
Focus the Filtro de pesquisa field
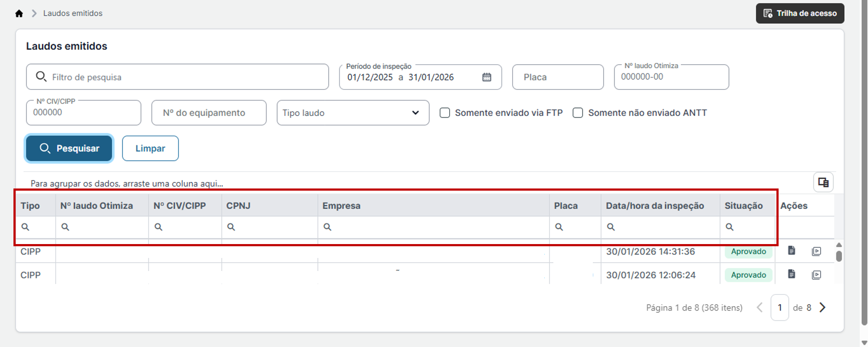point(178,77)
